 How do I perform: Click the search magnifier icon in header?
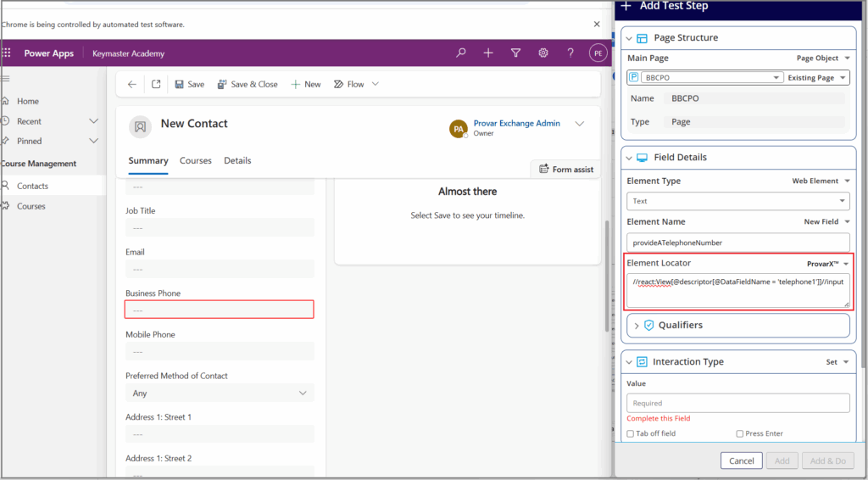461,53
